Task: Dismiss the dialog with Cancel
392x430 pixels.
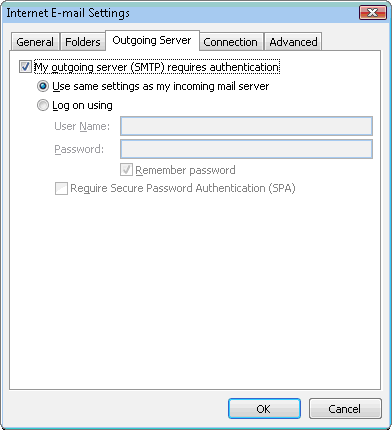Action: [345, 409]
